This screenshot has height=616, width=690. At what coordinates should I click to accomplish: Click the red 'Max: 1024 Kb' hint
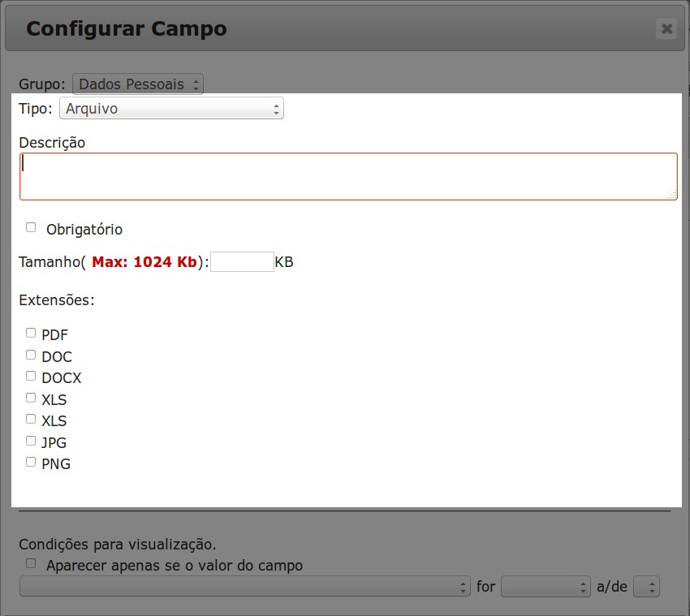[144, 262]
